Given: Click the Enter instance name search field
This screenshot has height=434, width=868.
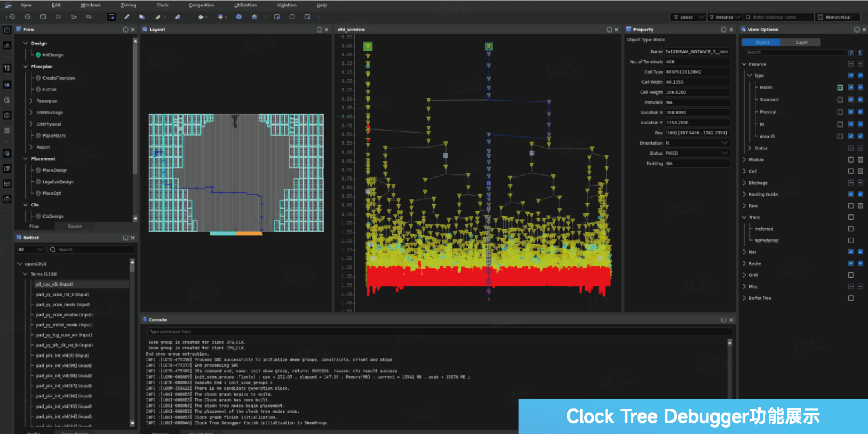Looking at the screenshot, I should pyautogui.click(x=779, y=17).
